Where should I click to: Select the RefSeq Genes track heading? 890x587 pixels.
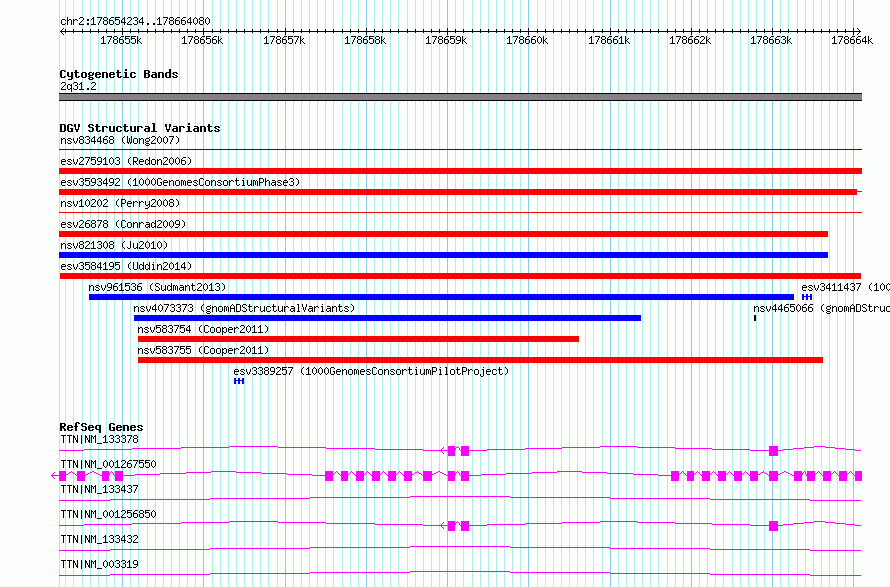[102, 427]
